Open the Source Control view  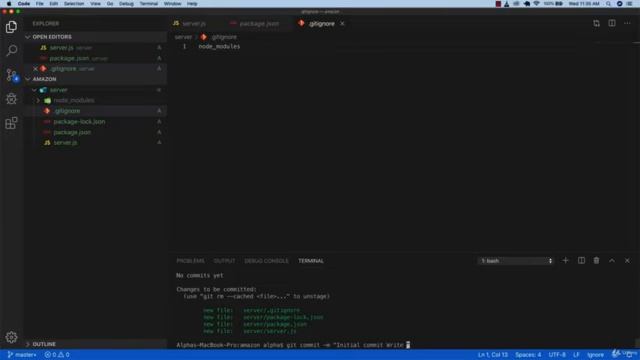(x=11, y=75)
